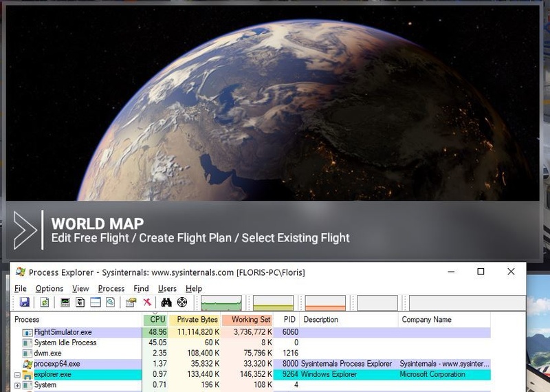
Task: Click the 11,114,820 K private bytes value
Action: 198,332
